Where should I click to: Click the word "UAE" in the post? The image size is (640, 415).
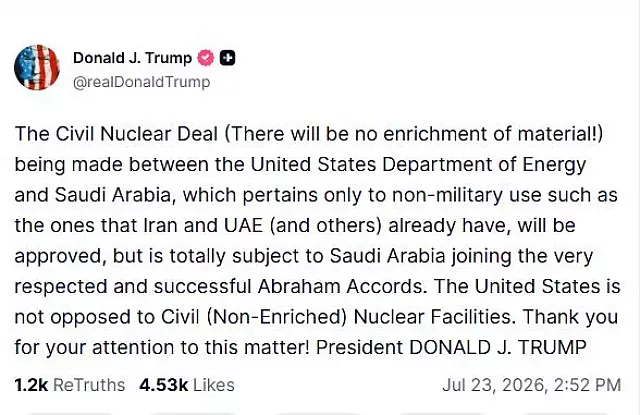244,225
